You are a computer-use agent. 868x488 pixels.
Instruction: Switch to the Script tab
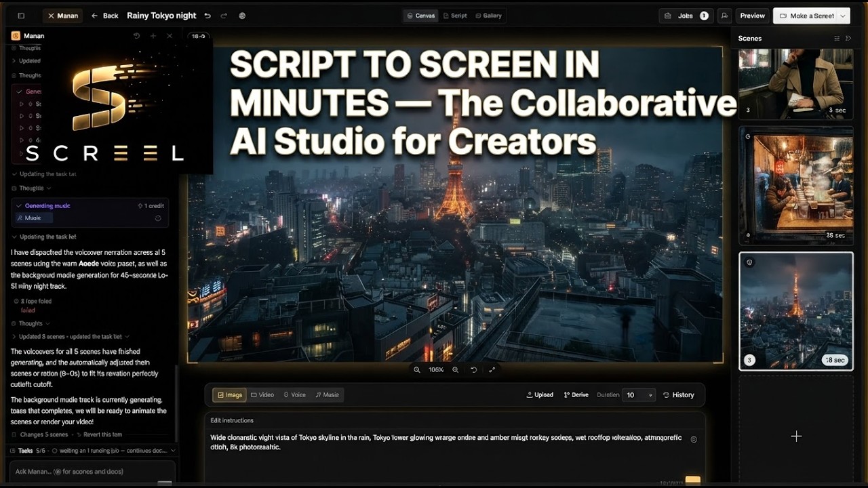point(455,16)
